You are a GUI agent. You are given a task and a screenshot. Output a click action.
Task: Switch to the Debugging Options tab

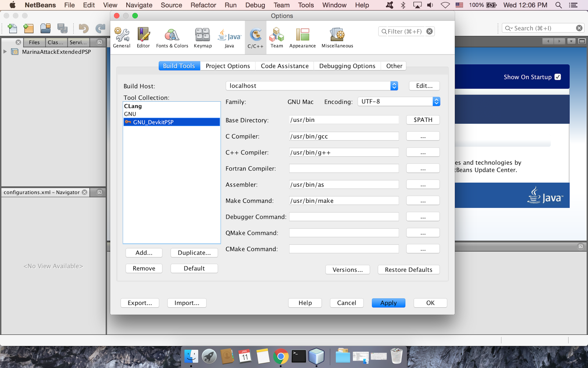tap(347, 66)
